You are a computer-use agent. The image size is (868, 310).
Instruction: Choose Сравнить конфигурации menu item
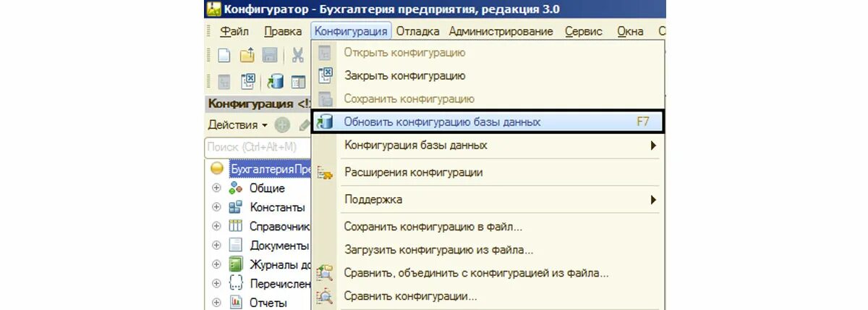point(488,296)
